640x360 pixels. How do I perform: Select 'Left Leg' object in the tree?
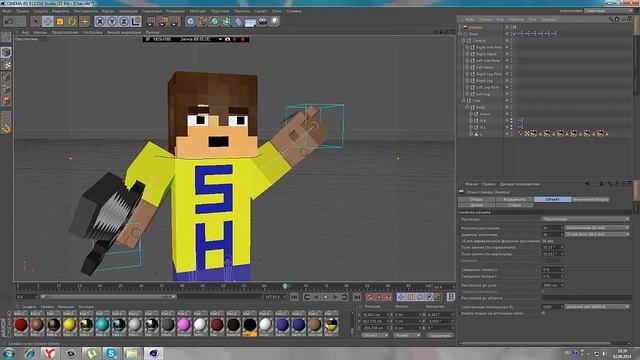(x=483, y=94)
